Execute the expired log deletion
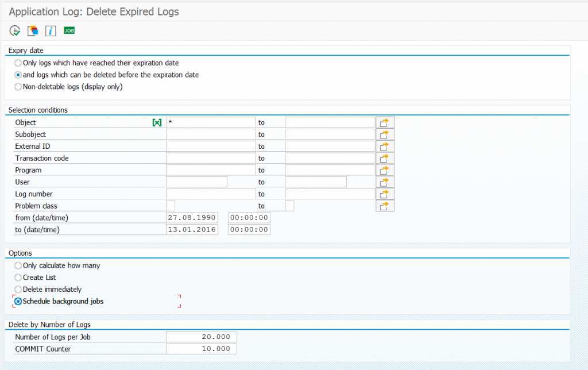588x370 pixels. 14,30
